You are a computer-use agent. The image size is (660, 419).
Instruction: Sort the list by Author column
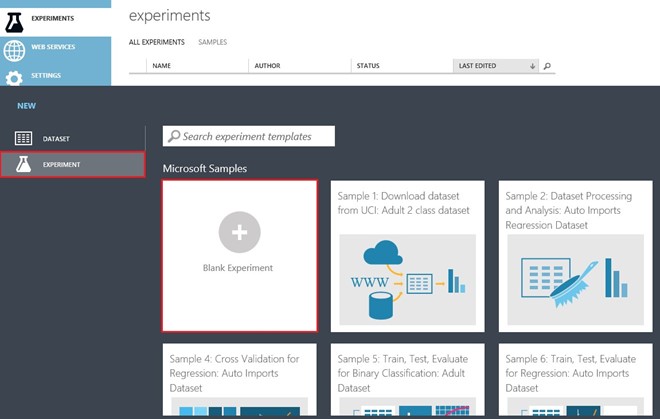[x=267, y=66]
